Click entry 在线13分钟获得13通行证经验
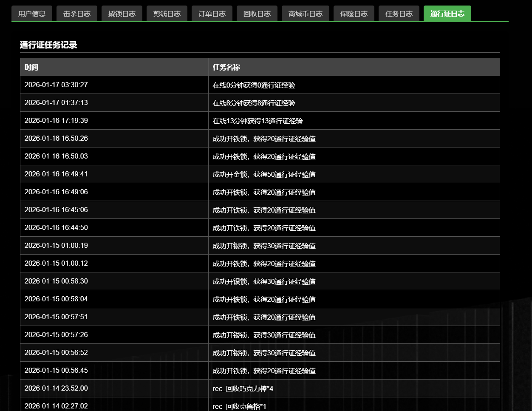 click(258, 121)
